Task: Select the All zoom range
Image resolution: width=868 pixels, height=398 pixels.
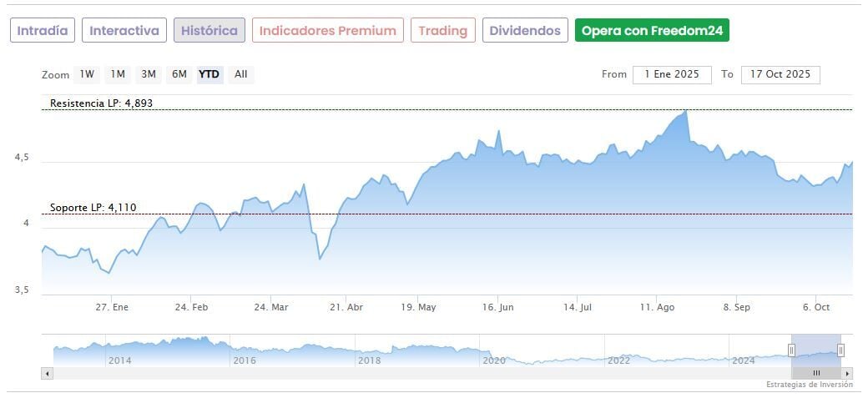Action: [241, 74]
